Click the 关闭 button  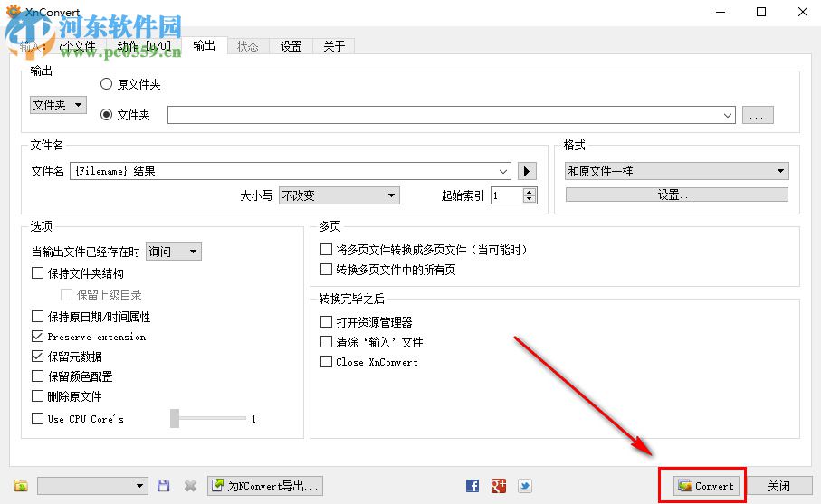778,486
